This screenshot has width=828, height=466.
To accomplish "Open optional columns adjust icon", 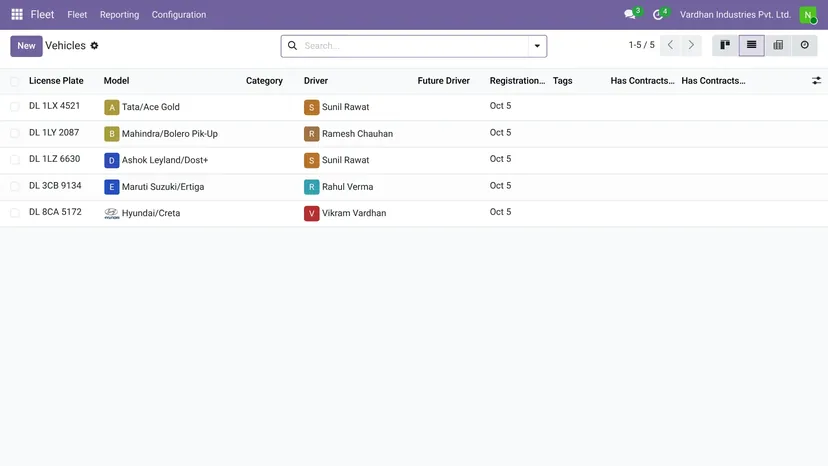I will pyautogui.click(x=816, y=81).
